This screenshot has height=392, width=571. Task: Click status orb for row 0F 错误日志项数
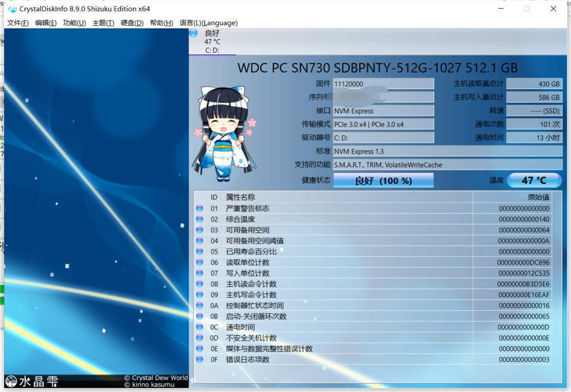tap(199, 359)
